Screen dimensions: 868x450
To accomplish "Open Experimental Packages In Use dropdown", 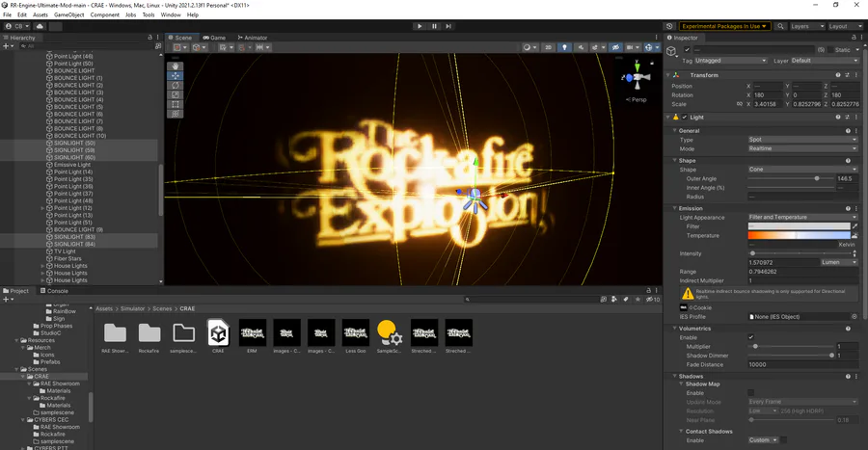I will pyautogui.click(x=724, y=26).
